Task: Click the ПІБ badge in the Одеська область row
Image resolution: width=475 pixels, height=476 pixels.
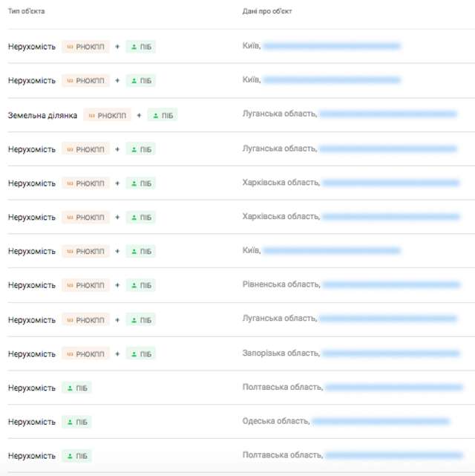Action: pos(77,422)
